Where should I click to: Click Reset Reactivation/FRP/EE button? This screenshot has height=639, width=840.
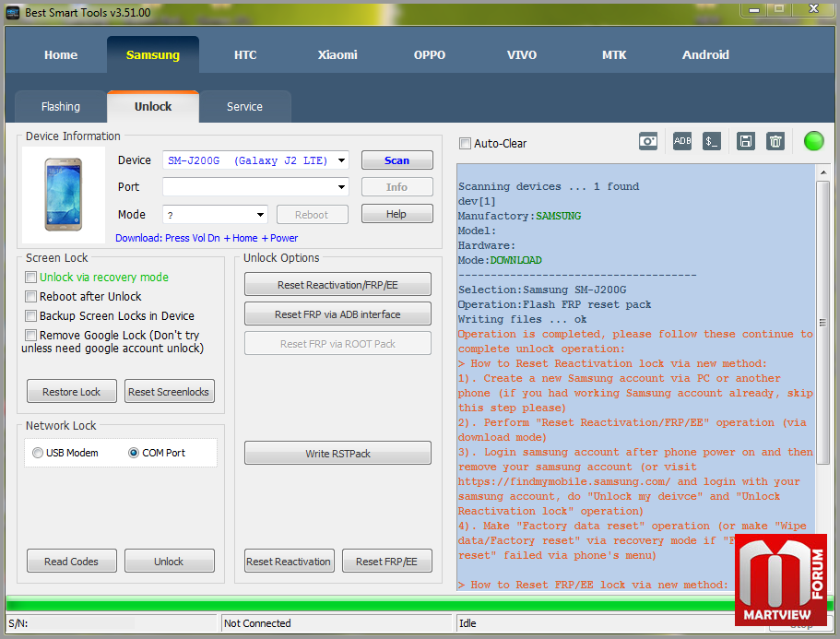(x=337, y=284)
